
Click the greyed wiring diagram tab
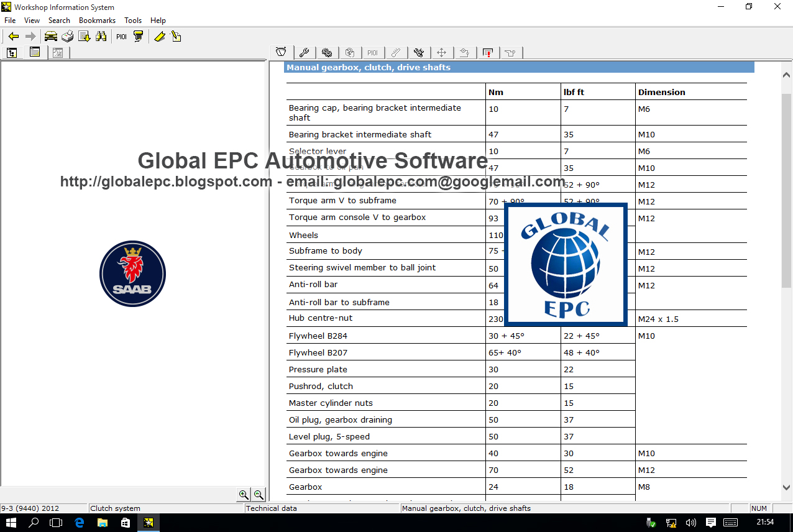point(464,53)
